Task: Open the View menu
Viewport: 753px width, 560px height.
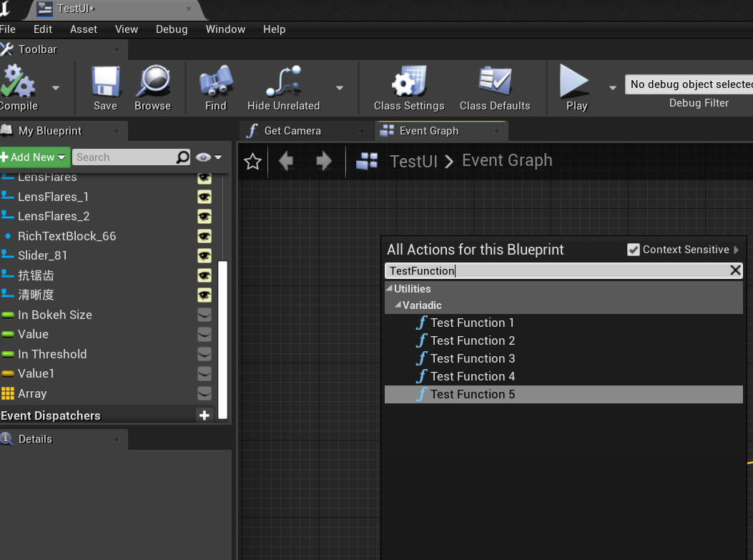Action: pyautogui.click(x=127, y=29)
